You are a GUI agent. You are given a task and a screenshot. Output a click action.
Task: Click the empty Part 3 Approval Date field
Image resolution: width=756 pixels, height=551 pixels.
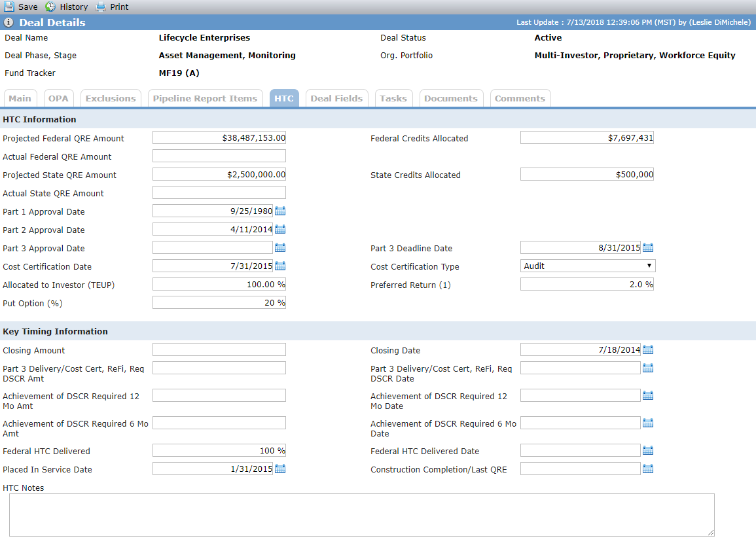click(213, 248)
